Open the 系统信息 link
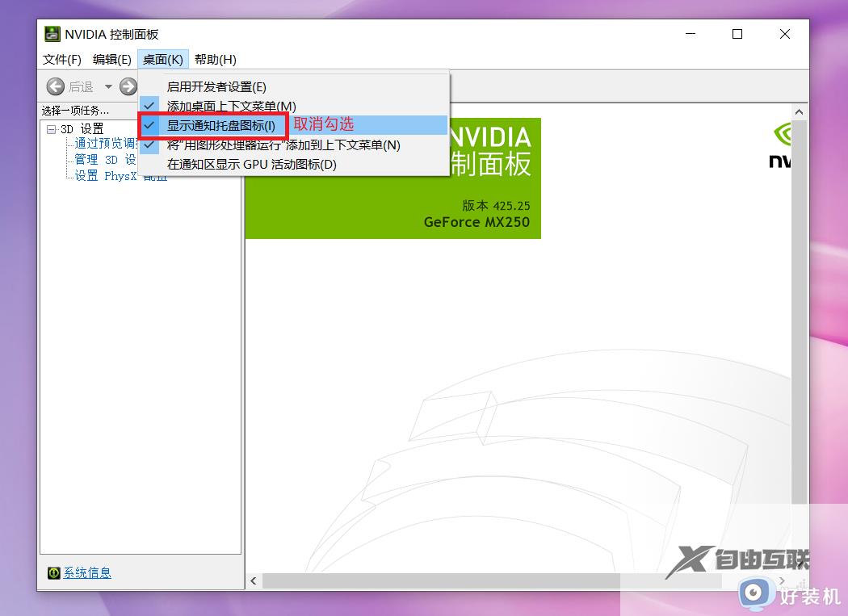 [87, 572]
